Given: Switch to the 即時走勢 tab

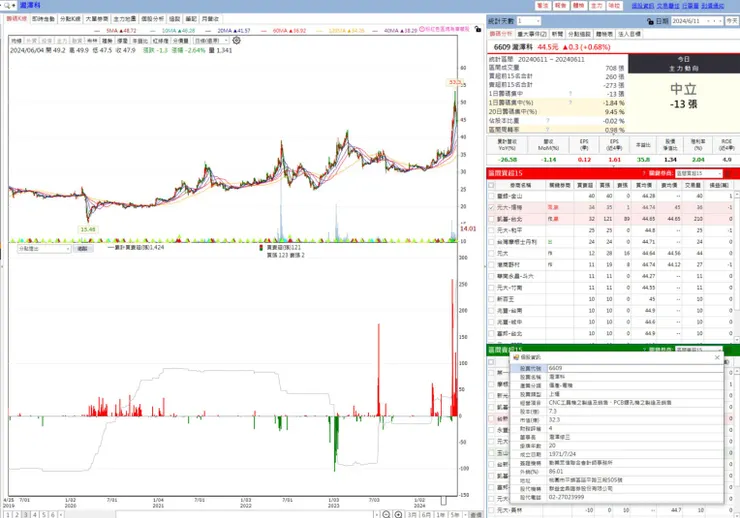Looking at the screenshot, I should point(43,19).
